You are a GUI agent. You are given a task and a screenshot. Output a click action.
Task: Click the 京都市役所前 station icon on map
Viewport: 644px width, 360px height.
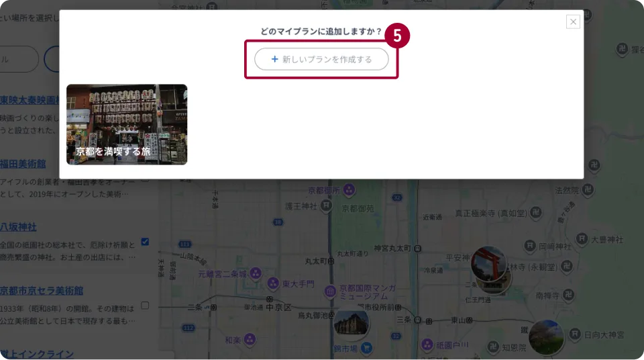[x=398, y=308]
